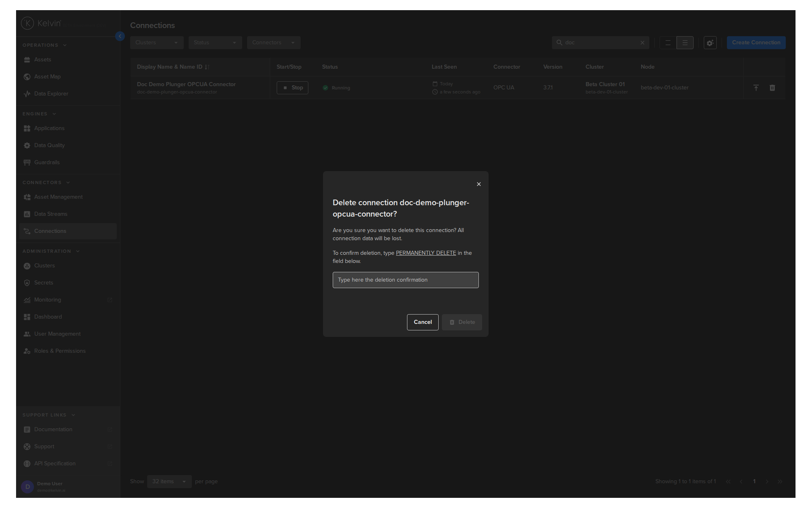Screen dimensions: 812x508
Task: Open the Status filter dropdown
Action: tap(215, 43)
